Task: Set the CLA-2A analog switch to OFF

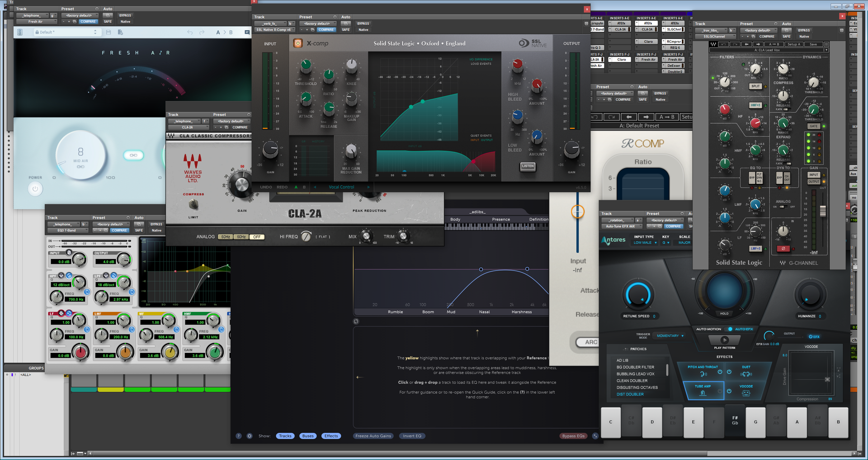Action: point(257,237)
